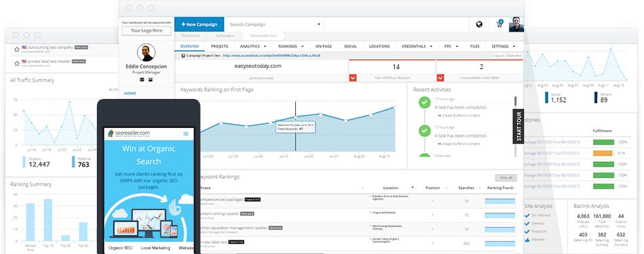This screenshot has height=254, width=644.
Task: Go to the Social tab
Action: tap(350, 47)
